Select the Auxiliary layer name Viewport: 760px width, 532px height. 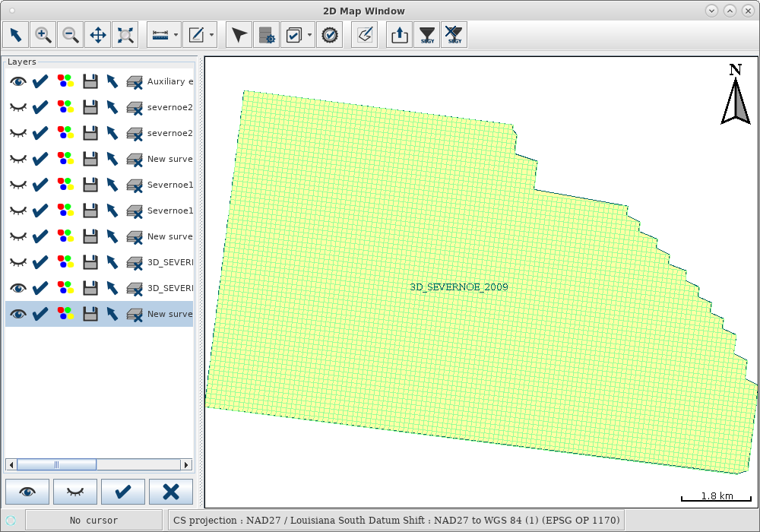(x=170, y=81)
